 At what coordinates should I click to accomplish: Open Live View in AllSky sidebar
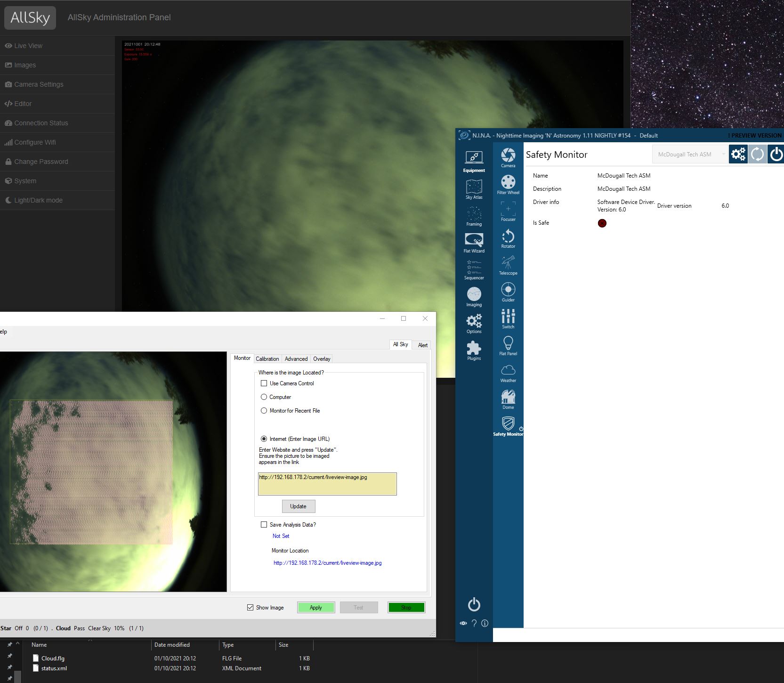[x=57, y=46]
